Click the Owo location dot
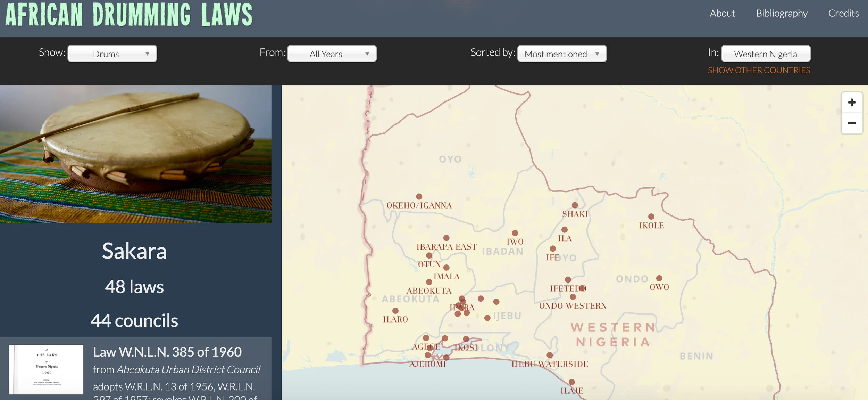868x400 pixels. pos(659,278)
